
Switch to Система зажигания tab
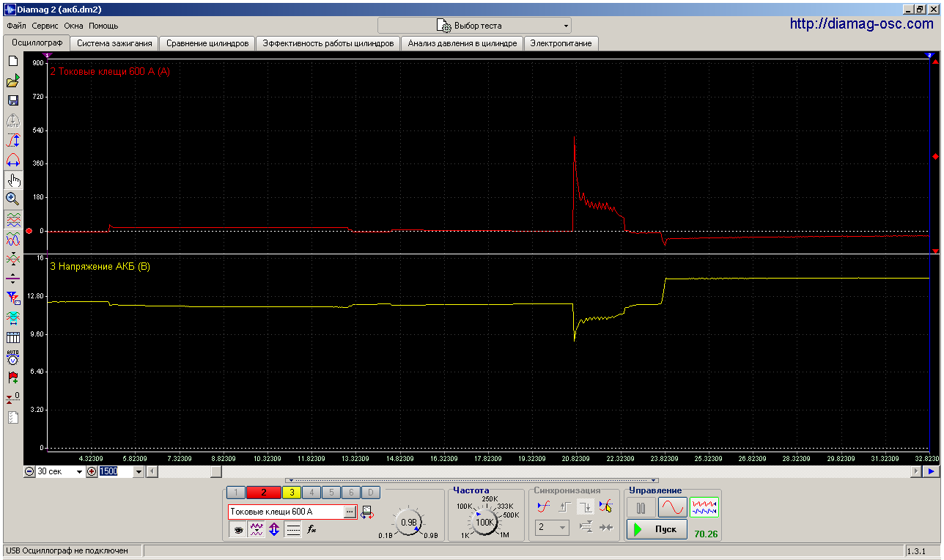click(114, 43)
